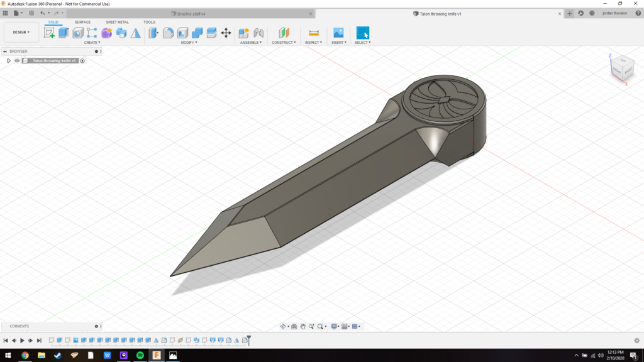Click the Look At navigation icon
644x362 pixels.
click(x=294, y=326)
